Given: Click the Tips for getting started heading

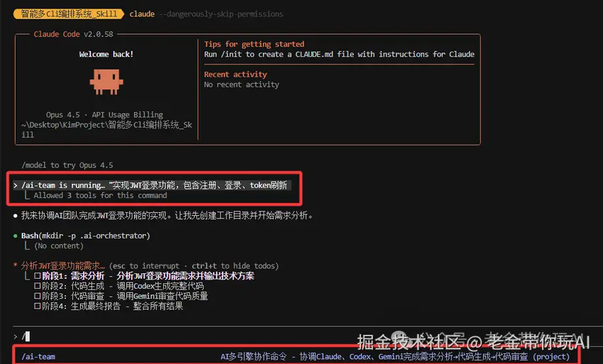Looking at the screenshot, I should coord(254,44).
